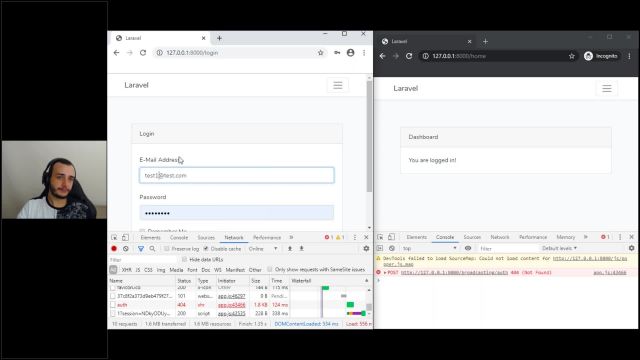Expand the top JavaScript context selector
The height and width of the screenshot is (360, 640).
pyautogui.click(x=429, y=248)
